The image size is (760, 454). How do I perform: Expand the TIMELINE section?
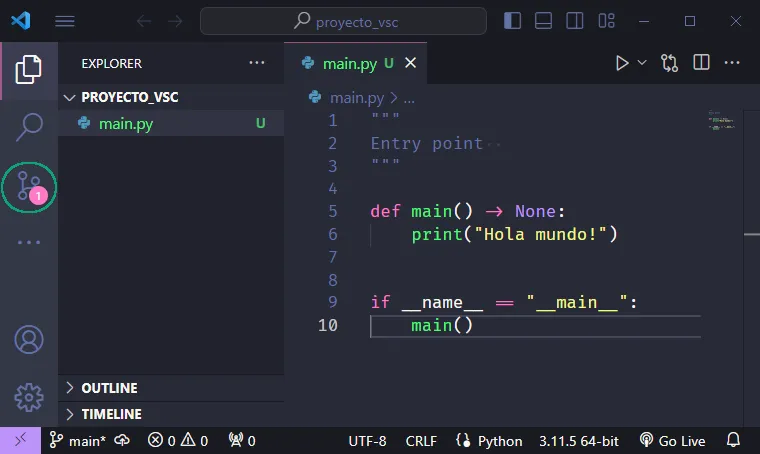click(111, 414)
